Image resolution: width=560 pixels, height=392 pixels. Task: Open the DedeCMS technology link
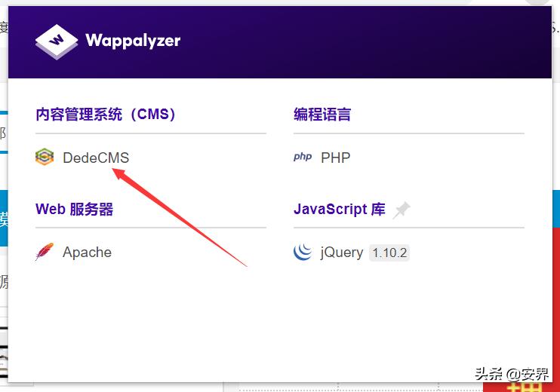pos(96,158)
